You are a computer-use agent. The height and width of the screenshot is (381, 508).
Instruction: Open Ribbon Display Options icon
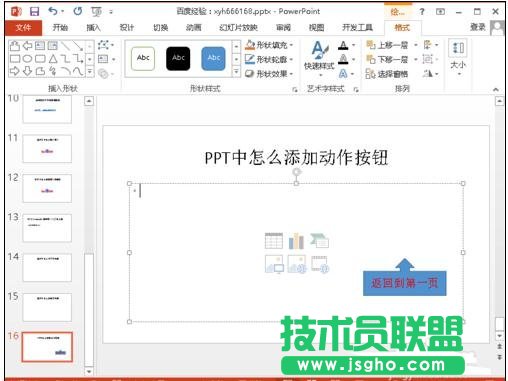[440, 12]
